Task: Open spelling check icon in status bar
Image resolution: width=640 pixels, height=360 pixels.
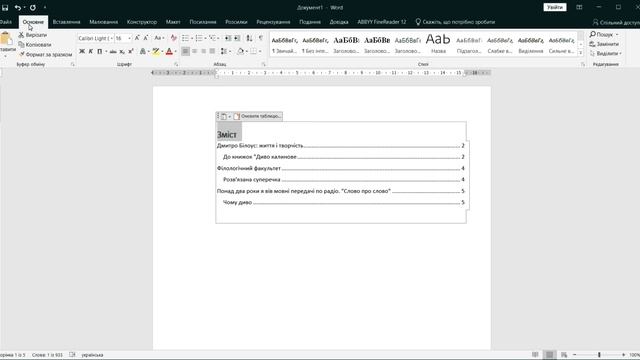Action: 72,355
